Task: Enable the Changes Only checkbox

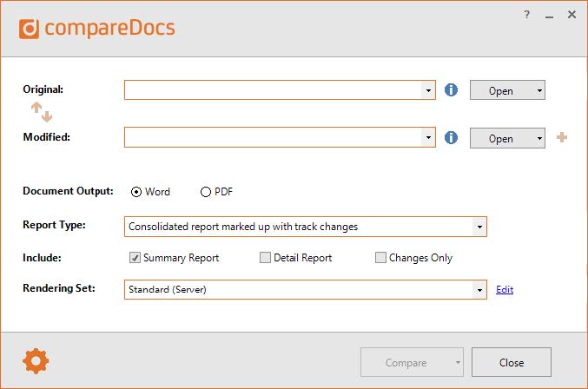Action: 380,258
